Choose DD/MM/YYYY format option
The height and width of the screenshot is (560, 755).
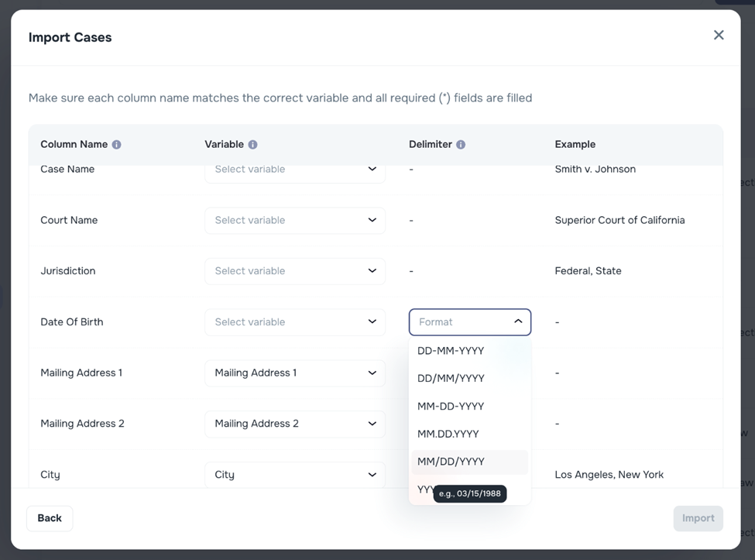coord(451,379)
